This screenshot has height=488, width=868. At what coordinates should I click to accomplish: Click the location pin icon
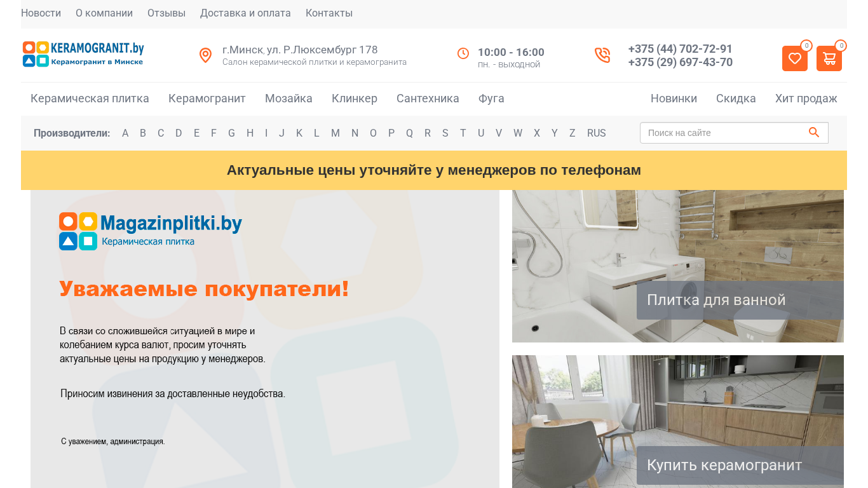(205, 55)
